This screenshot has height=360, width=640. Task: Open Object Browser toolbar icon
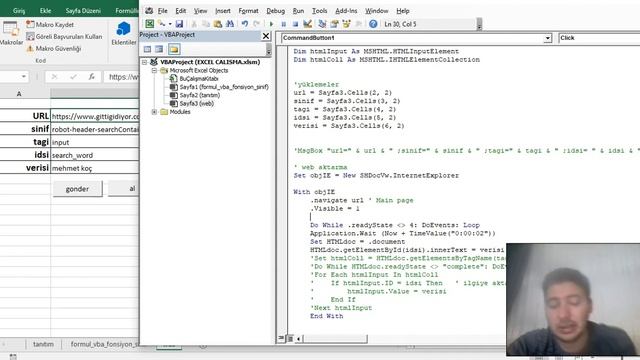(347, 24)
